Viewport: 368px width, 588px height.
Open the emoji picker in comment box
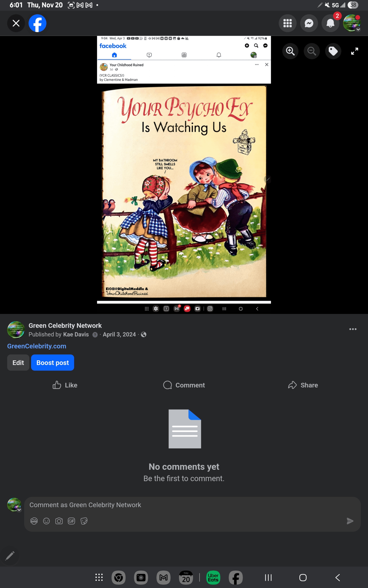(x=46, y=521)
